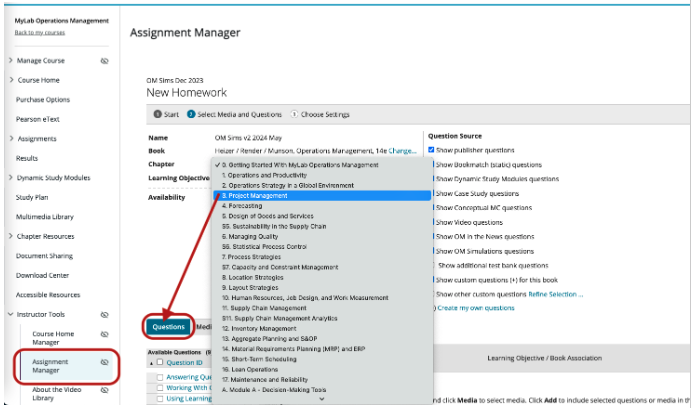This screenshot has width=691, height=408.
Task: Click scroll-down chevron at bottom of chapter list
Action: (321, 398)
